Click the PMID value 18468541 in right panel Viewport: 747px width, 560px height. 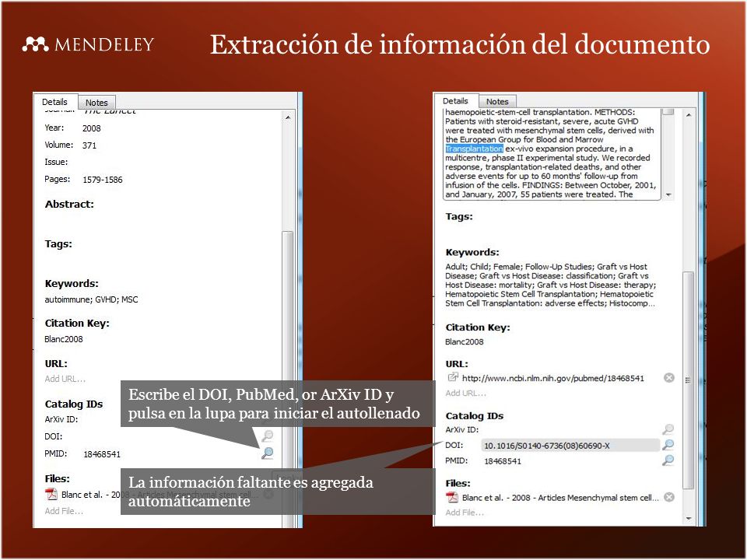tap(503, 461)
